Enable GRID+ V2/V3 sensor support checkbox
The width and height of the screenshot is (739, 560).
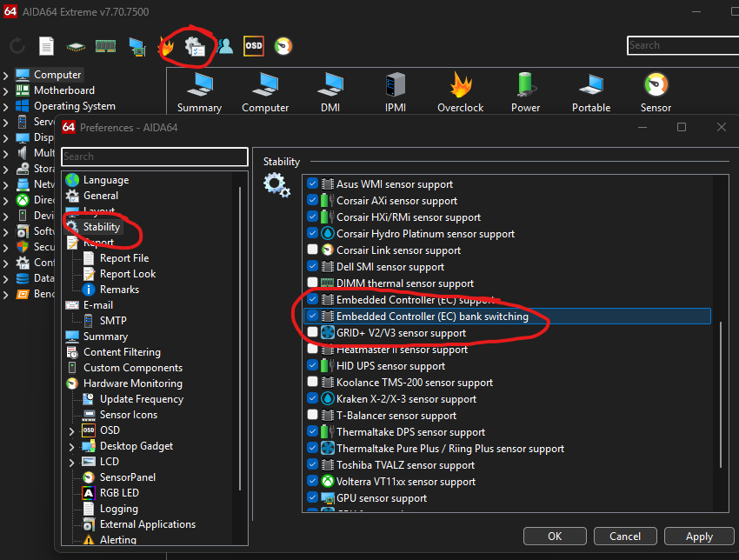click(312, 332)
